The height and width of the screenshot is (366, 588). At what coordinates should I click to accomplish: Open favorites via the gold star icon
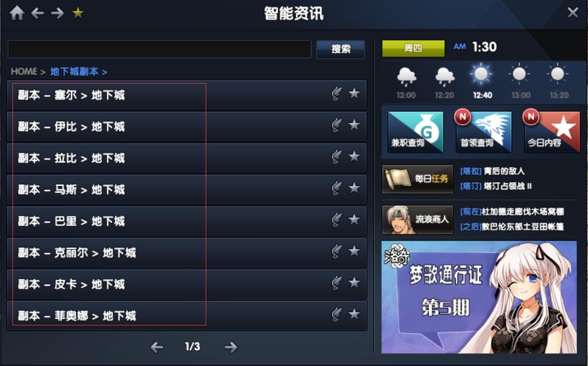coord(78,13)
